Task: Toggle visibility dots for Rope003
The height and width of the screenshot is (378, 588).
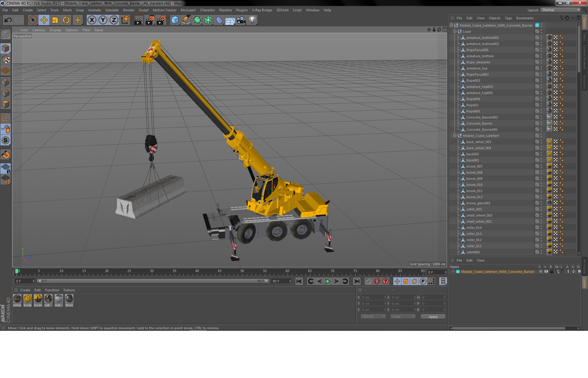Action: point(541,81)
